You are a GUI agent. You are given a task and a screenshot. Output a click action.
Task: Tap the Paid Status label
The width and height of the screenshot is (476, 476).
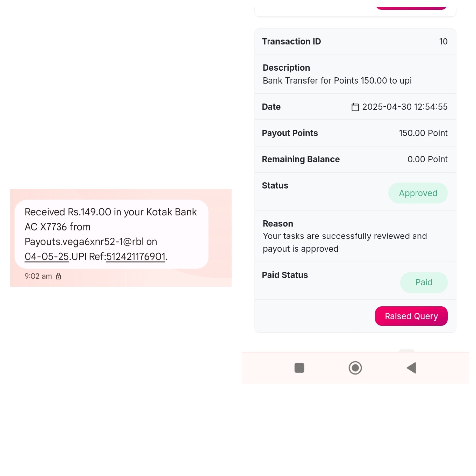(x=285, y=275)
